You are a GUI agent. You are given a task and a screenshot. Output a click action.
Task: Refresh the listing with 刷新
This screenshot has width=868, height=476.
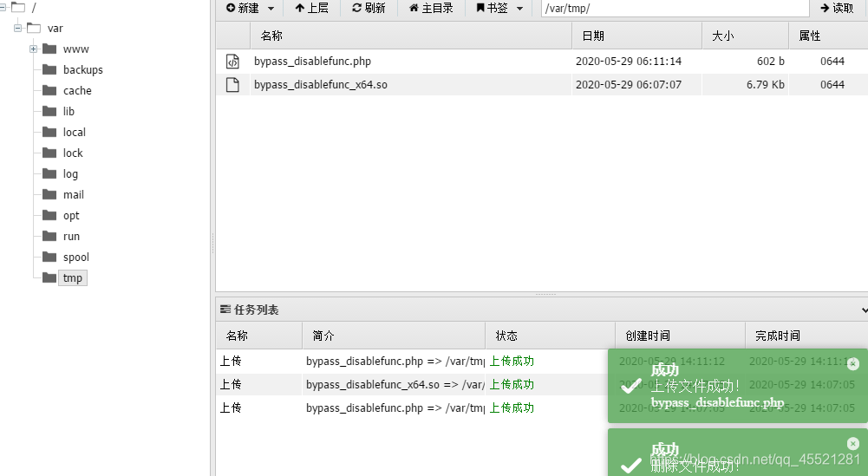[369, 9]
